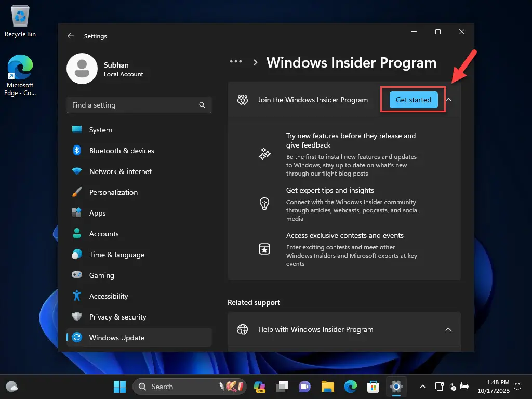532x399 pixels.
Task: Minimize the Settings window
Action: tap(414, 32)
